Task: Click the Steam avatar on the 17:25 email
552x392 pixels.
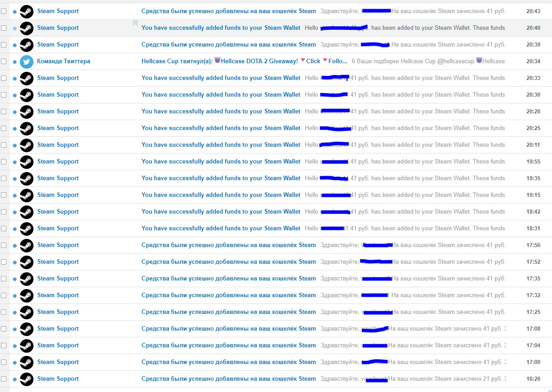Action: click(27, 312)
